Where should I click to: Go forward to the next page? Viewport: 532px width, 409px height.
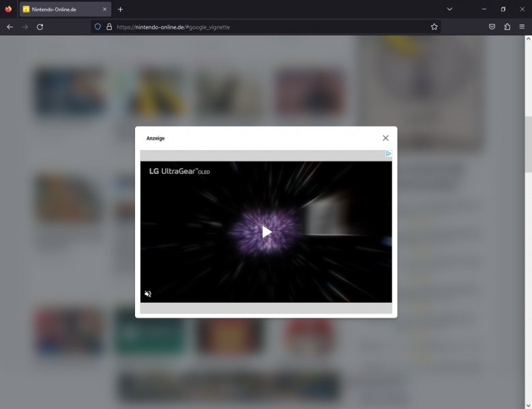25,27
